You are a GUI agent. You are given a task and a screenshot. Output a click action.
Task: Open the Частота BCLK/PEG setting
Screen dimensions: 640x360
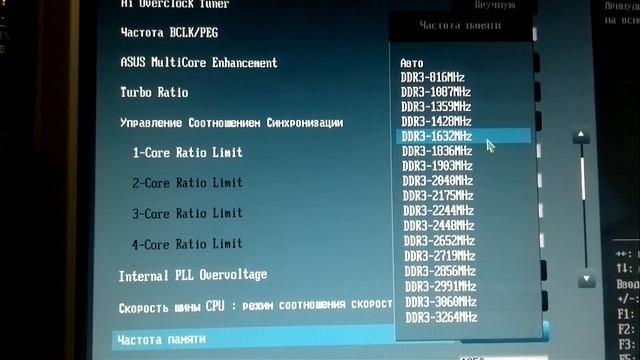coord(169,33)
